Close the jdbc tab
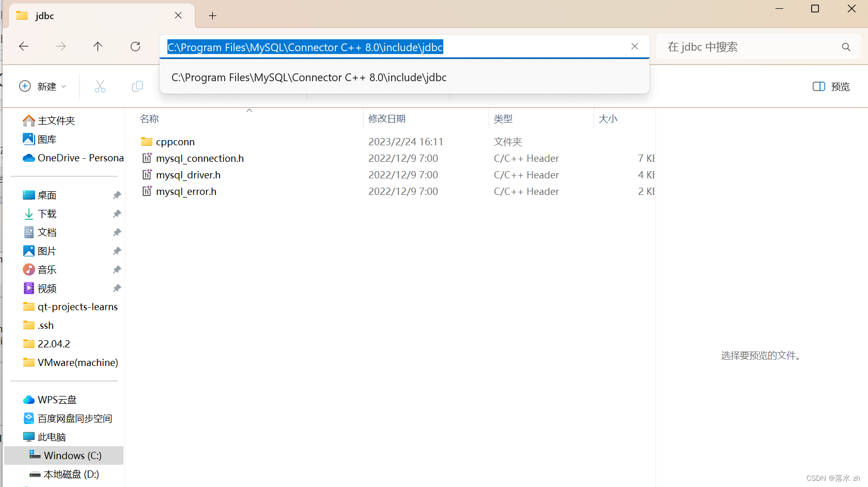Screen dimensions: 868x487 (x=178, y=16)
